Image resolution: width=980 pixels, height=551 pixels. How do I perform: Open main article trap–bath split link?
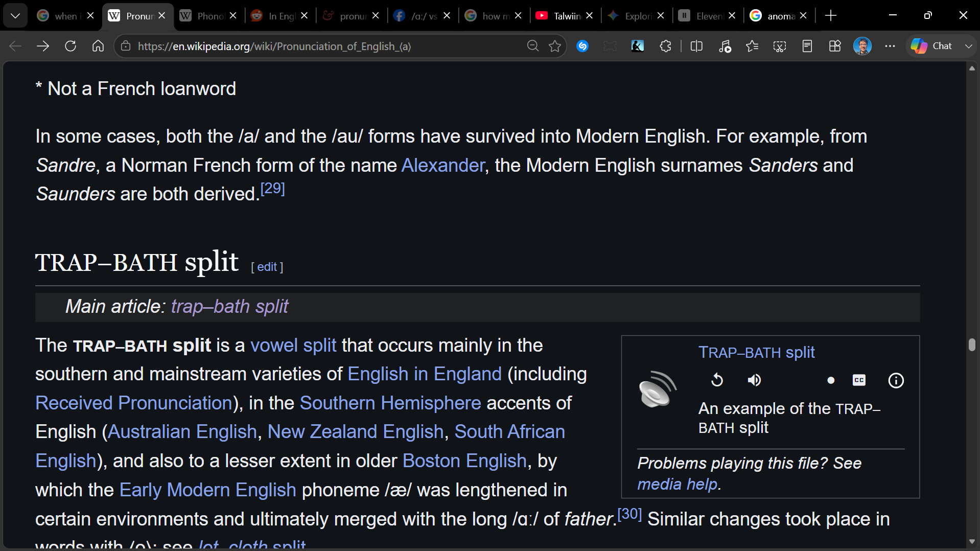[x=229, y=307]
